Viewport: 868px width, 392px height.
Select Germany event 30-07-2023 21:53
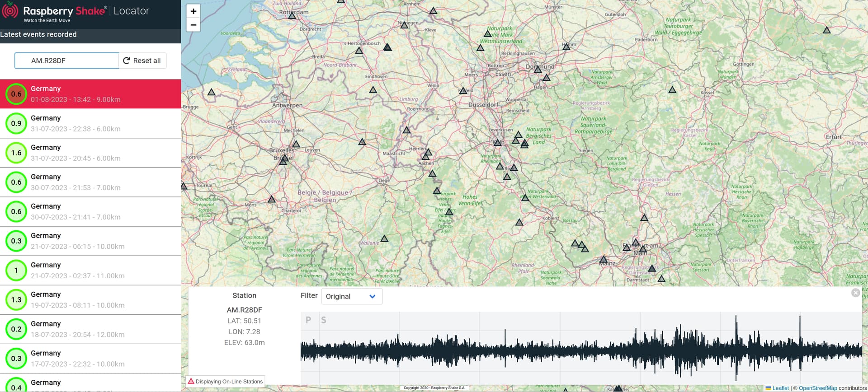90,182
